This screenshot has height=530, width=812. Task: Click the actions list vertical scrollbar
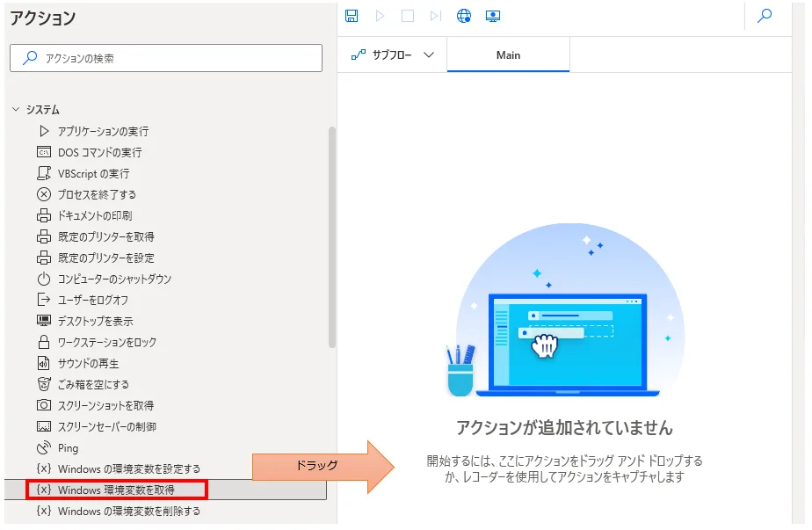pos(331,237)
